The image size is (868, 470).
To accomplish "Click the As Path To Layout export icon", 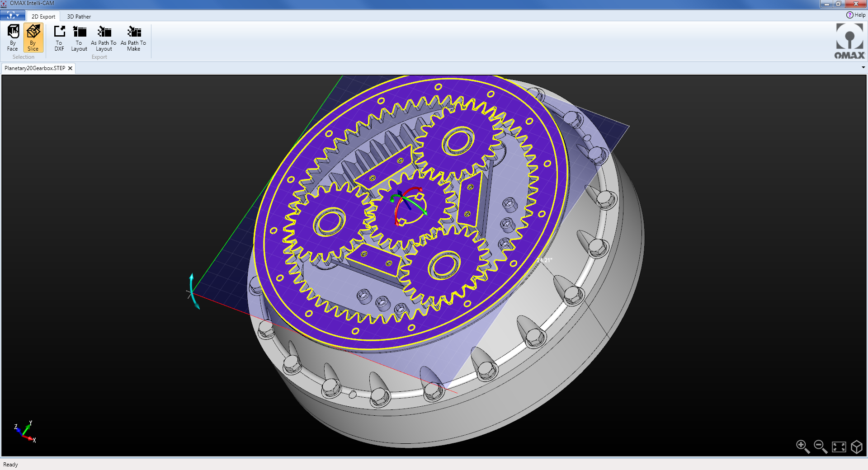I will coord(104,36).
